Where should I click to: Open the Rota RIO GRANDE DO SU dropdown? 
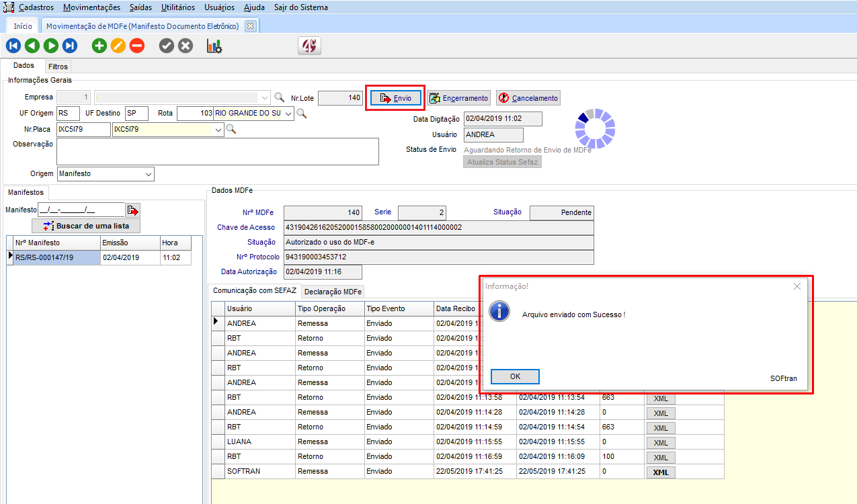coord(288,114)
